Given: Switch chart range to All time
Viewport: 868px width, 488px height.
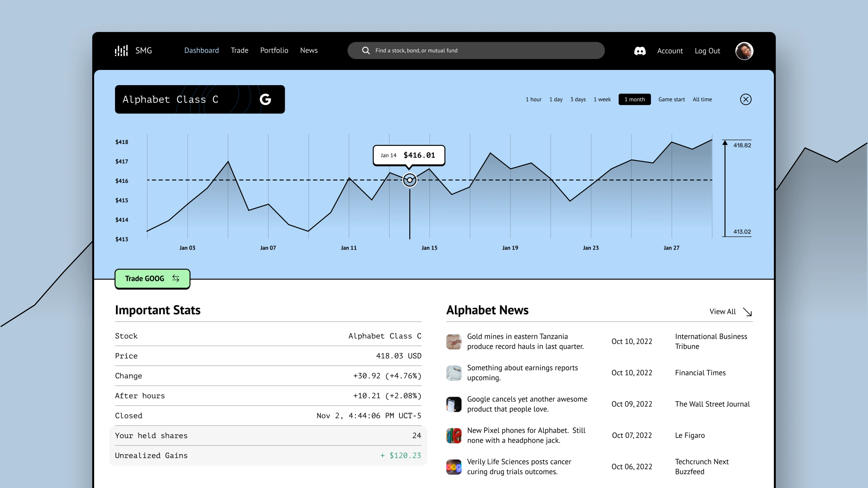Looking at the screenshot, I should 702,99.
